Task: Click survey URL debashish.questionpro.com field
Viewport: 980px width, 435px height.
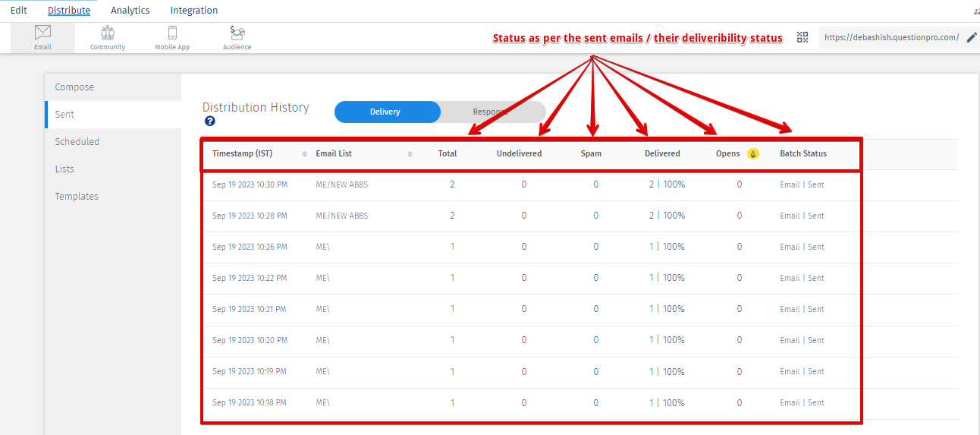Action: pyautogui.click(x=891, y=37)
